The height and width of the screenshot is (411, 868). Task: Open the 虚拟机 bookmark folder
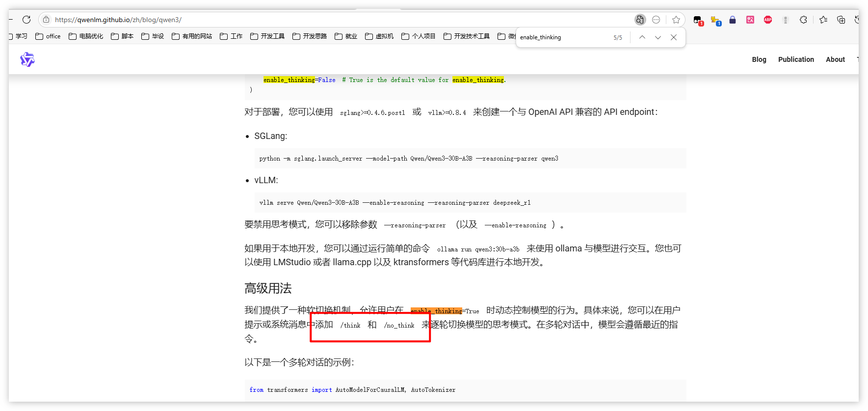click(379, 36)
